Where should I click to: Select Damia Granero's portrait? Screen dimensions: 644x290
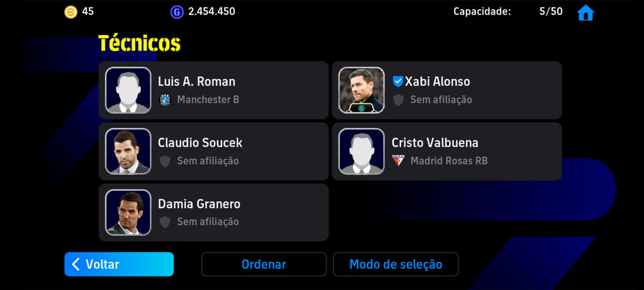click(x=128, y=213)
